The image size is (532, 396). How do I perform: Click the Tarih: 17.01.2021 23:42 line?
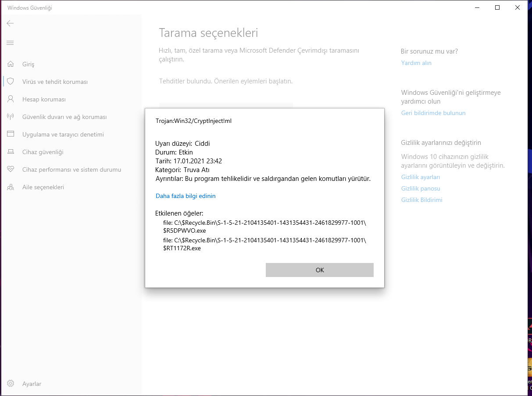[x=189, y=161]
